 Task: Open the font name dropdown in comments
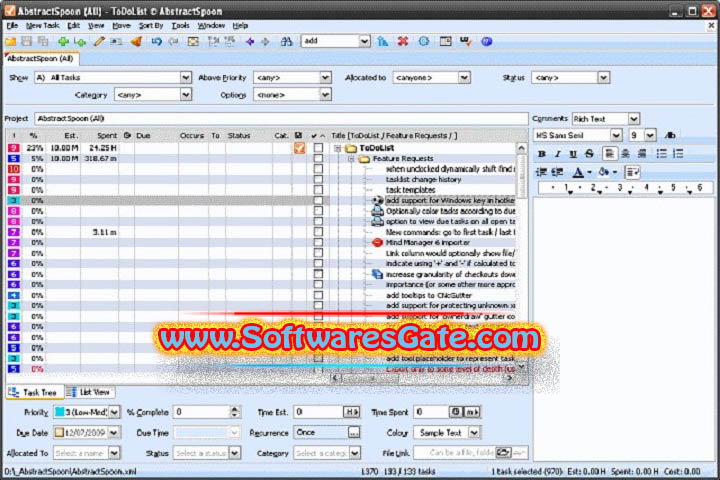pyautogui.click(x=616, y=135)
